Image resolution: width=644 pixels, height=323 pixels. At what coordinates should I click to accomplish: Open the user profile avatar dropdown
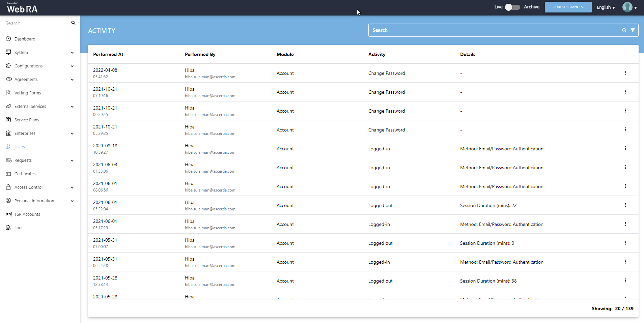(x=629, y=7)
